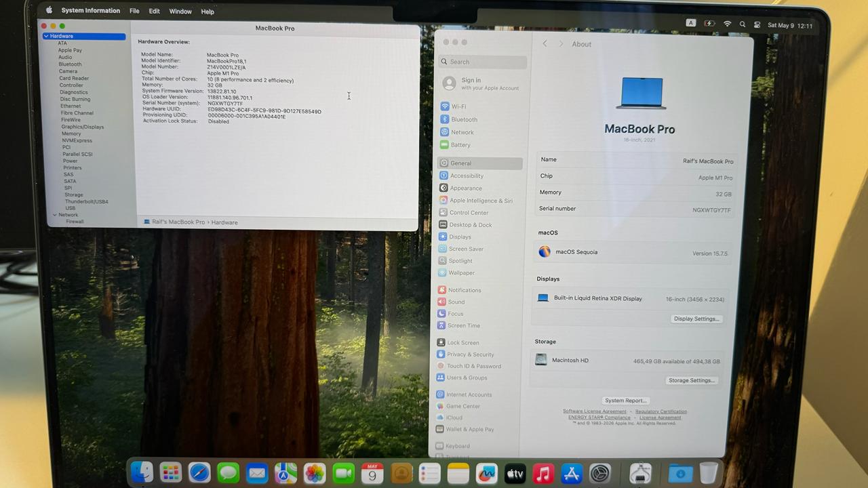This screenshot has width=868, height=488.
Task: Open the Window menu
Action: [180, 12]
